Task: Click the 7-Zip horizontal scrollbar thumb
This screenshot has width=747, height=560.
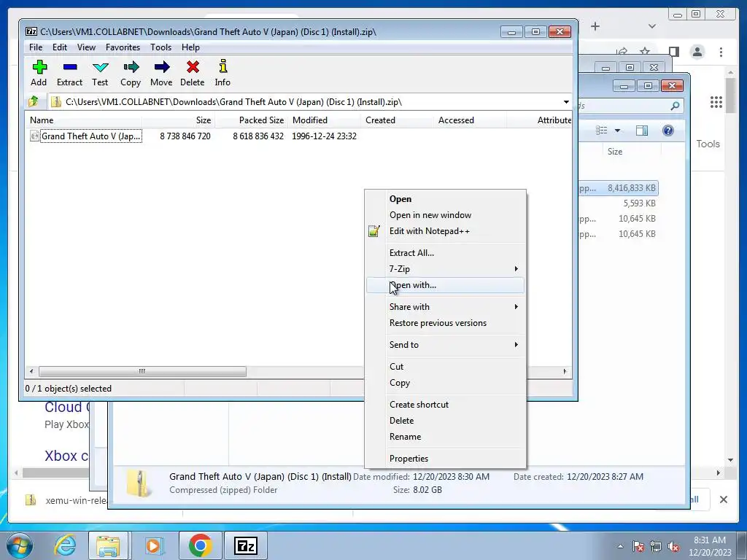Action: [142, 371]
